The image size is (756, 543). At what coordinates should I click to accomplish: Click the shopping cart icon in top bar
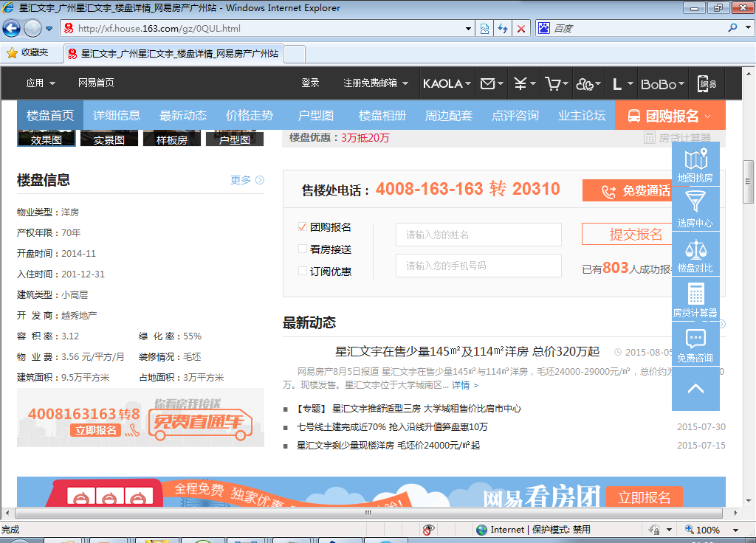552,84
